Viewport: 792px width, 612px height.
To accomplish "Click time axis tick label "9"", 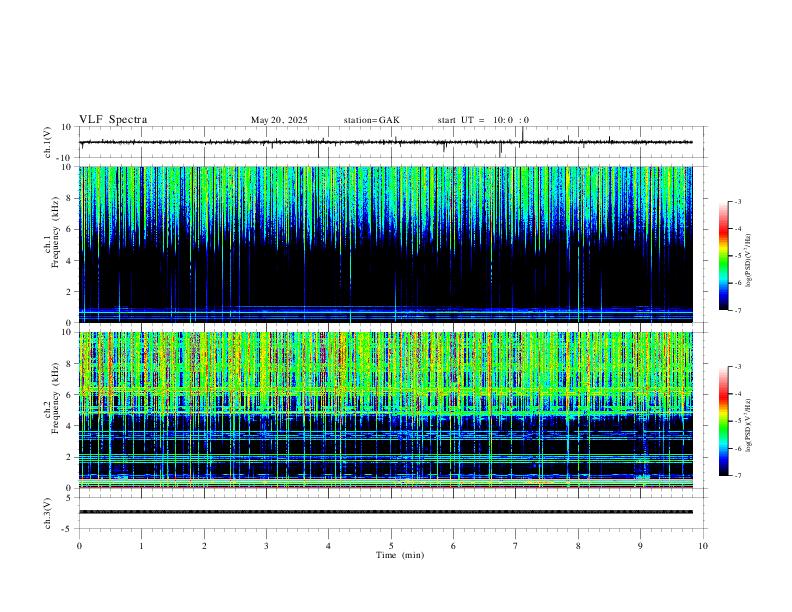I will (x=640, y=546).
